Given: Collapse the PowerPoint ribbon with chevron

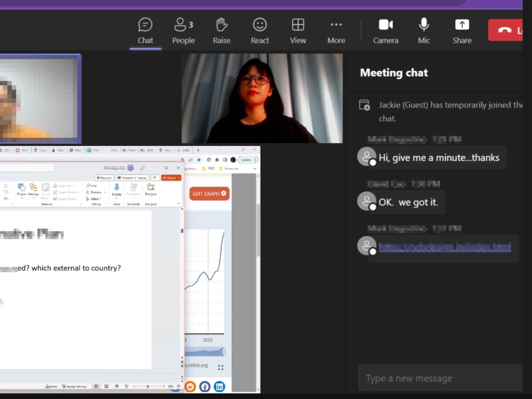Looking at the screenshot, I should coord(179,204).
